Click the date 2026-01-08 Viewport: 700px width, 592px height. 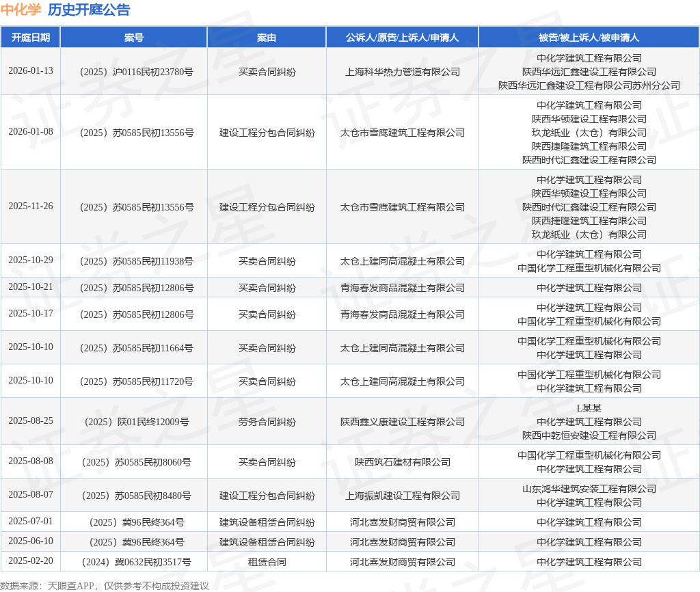click(x=30, y=131)
